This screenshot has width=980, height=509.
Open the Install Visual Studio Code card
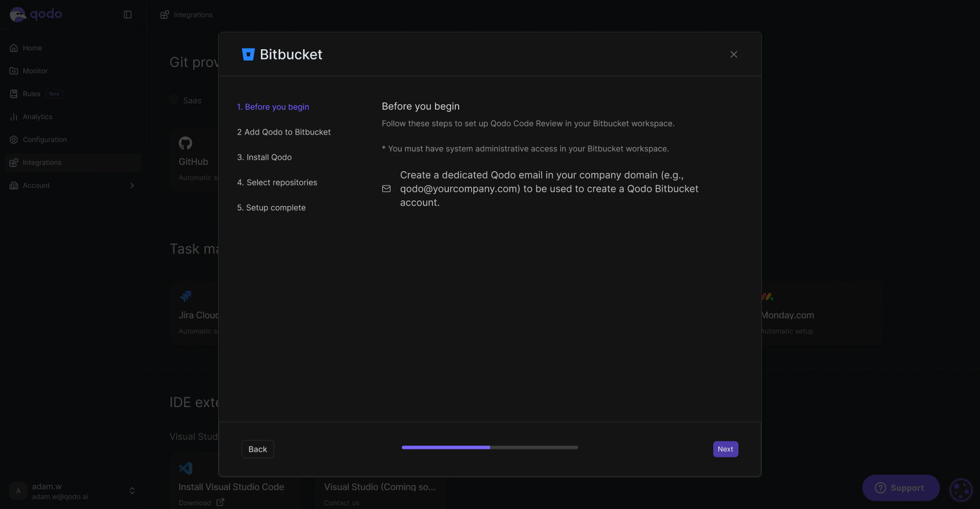tap(235, 481)
